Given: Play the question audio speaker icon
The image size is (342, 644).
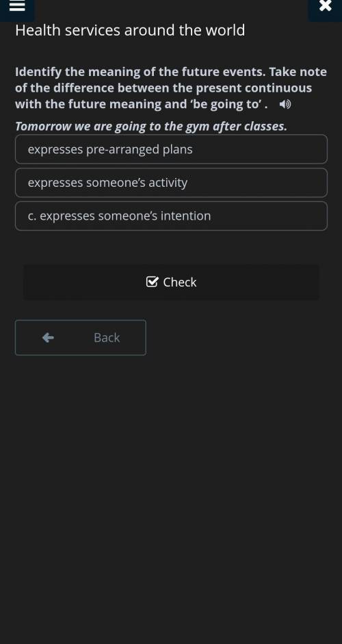Looking at the screenshot, I should (285, 104).
